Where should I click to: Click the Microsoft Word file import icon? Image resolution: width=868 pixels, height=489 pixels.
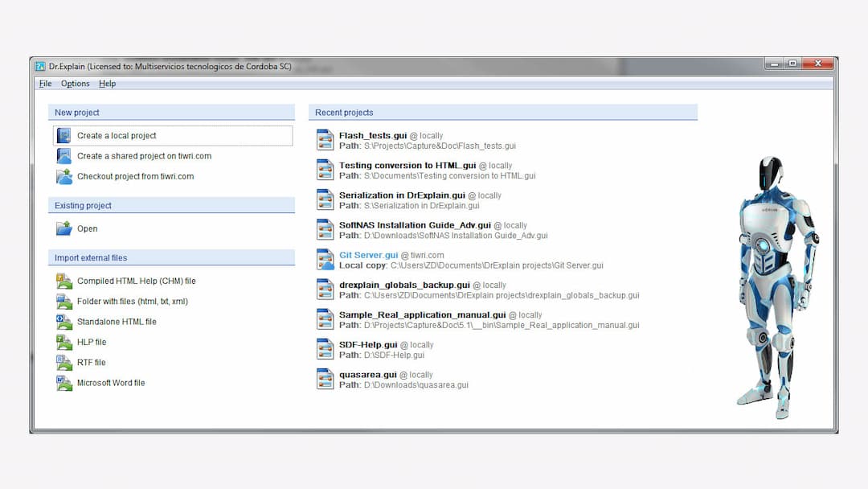click(64, 383)
